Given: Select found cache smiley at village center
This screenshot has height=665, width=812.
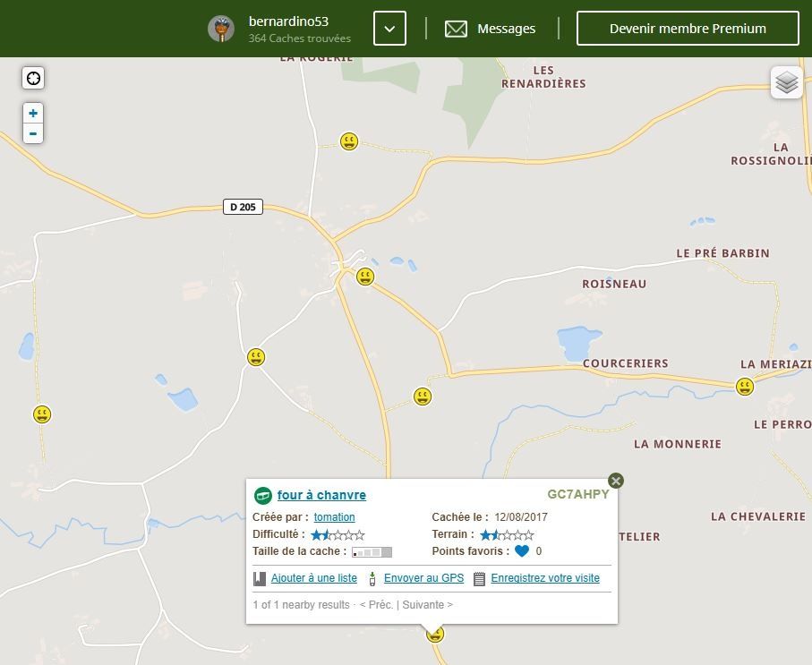Looking at the screenshot, I should (365, 277).
